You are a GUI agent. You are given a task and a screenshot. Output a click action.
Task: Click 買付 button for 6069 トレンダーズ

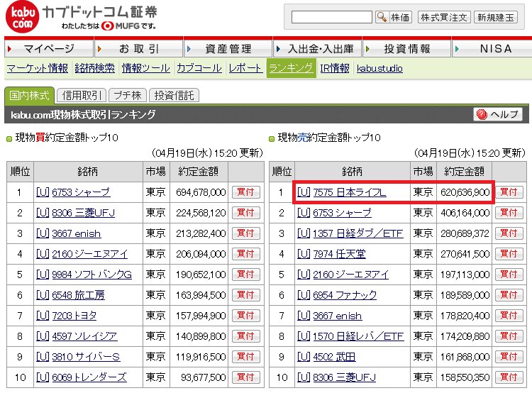click(x=246, y=377)
